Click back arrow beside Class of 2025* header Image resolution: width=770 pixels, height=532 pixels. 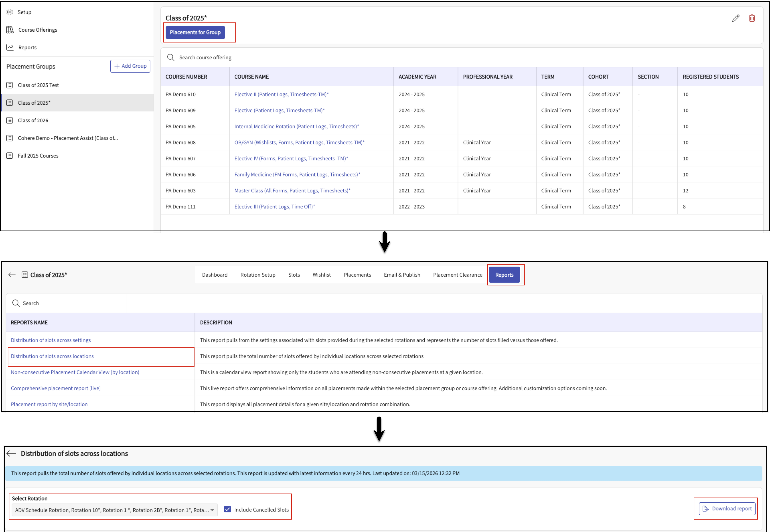12,275
